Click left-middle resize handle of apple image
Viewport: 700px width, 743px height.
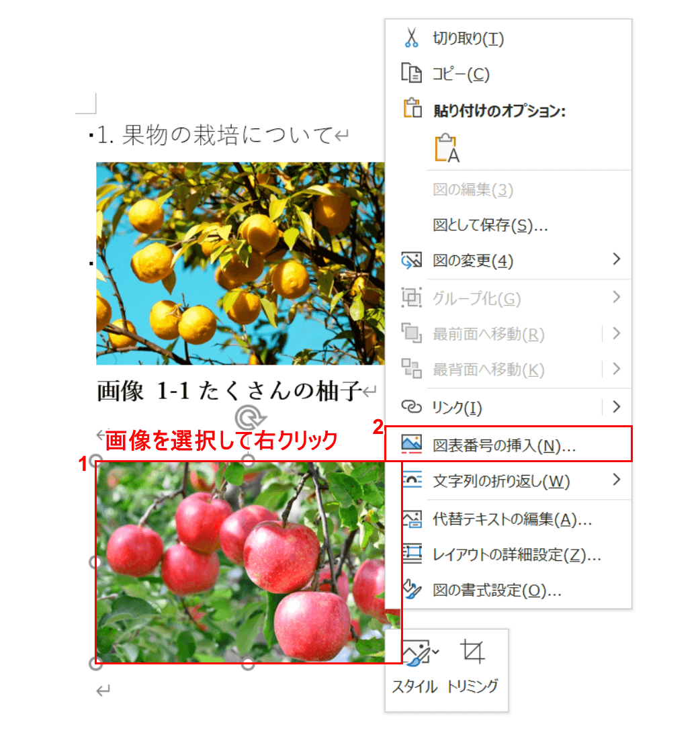(x=96, y=562)
